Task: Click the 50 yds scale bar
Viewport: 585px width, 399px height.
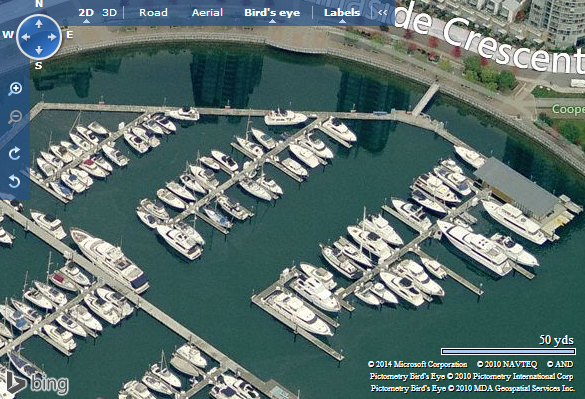Action: (x=509, y=351)
